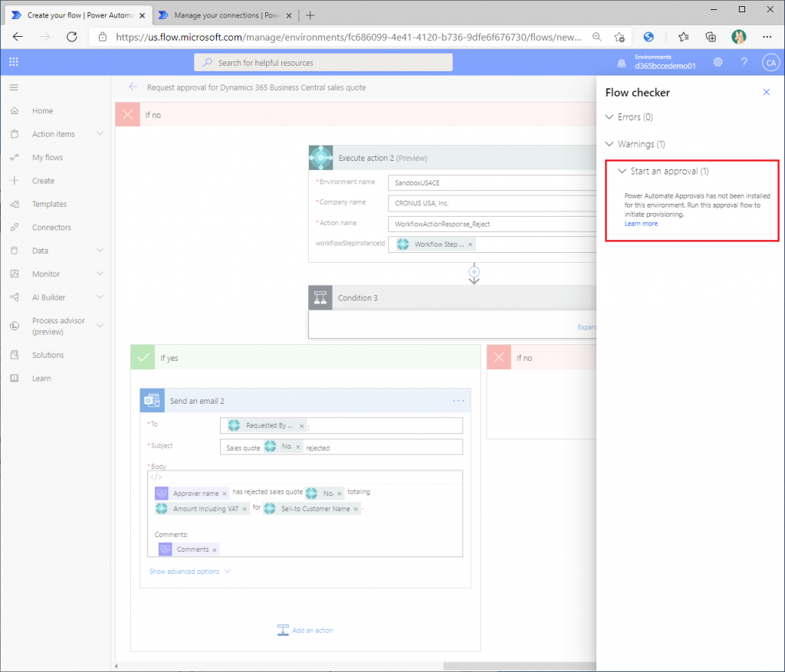Click the email Subject field
Screen dimensions: 785x672
341,447
